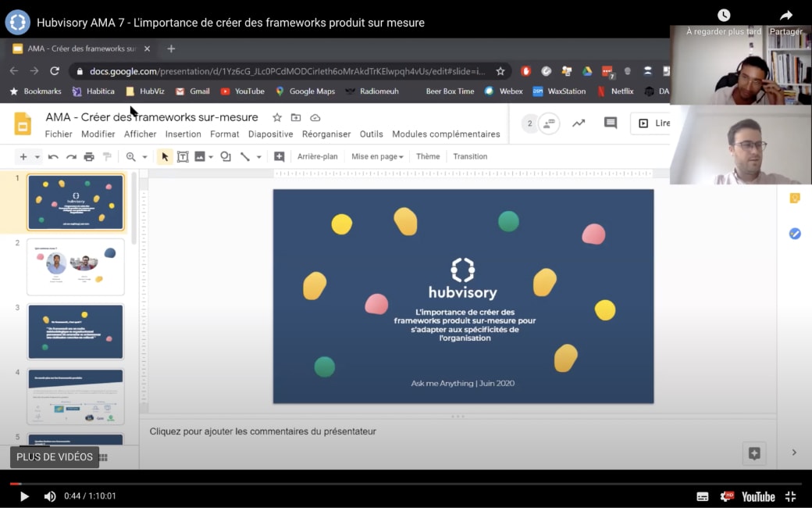Star the presentation document
812x508 pixels.
(277, 118)
